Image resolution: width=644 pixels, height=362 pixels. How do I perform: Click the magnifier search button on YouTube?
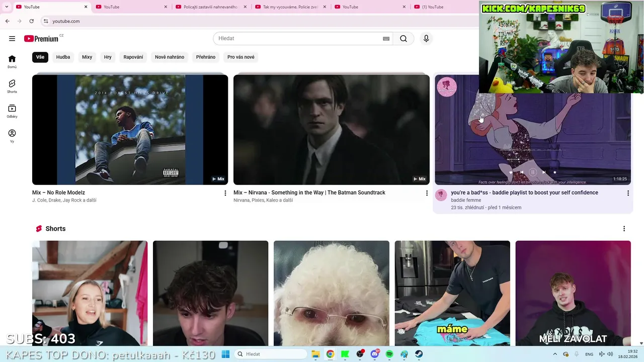click(404, 39)
